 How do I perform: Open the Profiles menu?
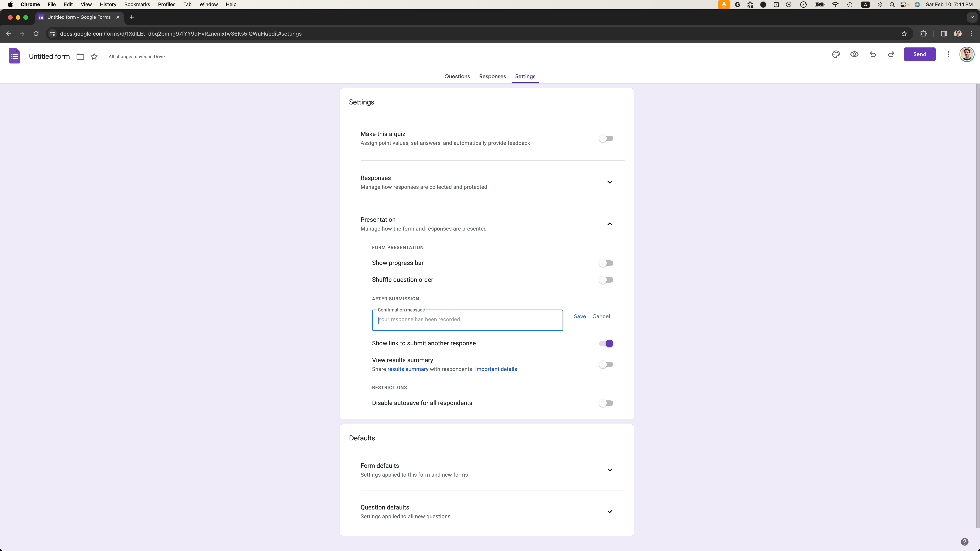pyautogui.click(x=167, y=5)
